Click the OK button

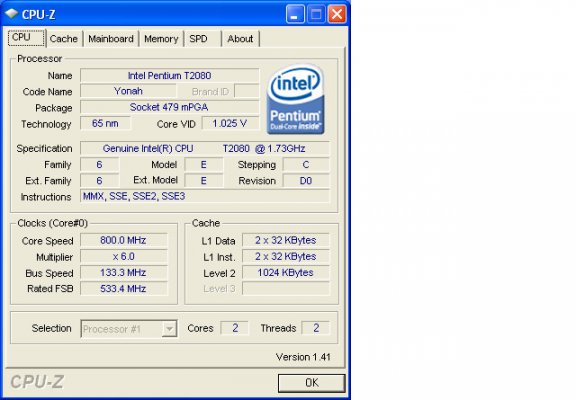pos(312,383)
